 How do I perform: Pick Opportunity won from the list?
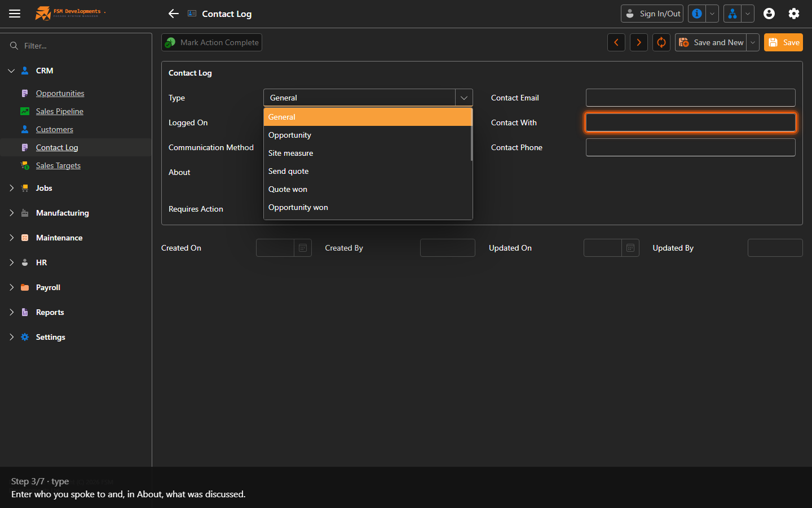[x=367, y=207]
